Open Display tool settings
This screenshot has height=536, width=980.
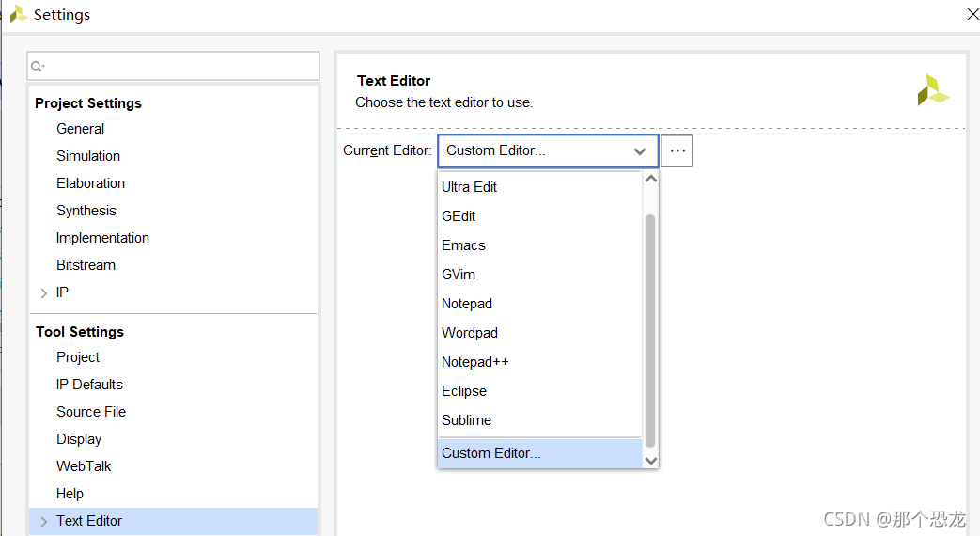point(79,439)
